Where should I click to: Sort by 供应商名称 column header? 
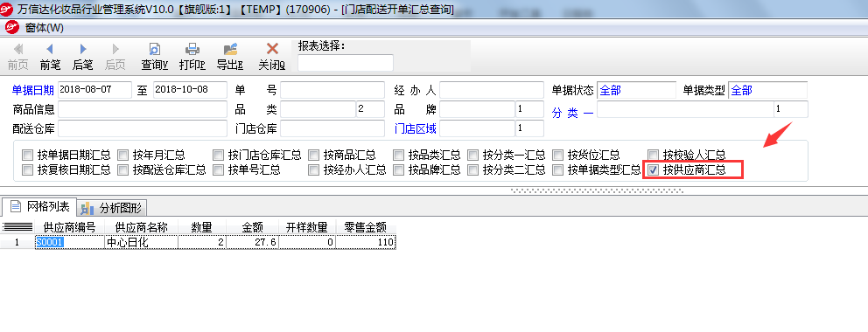tap(141, 227)
